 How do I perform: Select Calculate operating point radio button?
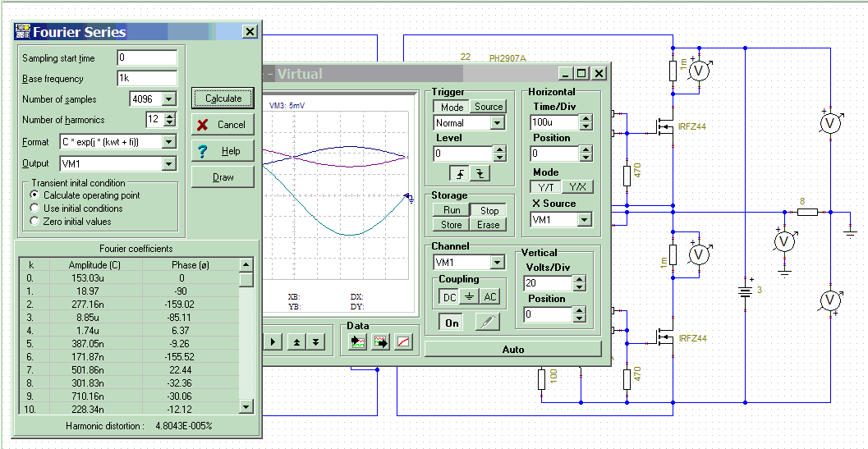click(34, 195)
